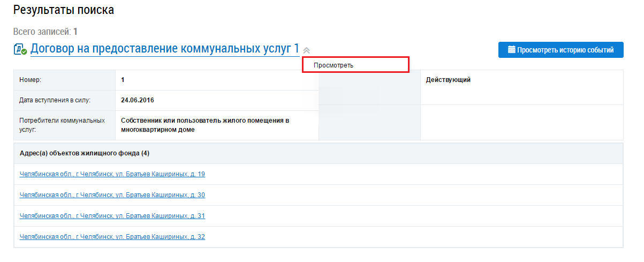Follow the address link for Братьев Кашириных, д. 30
The width and height of the screenshot is (644, 262).
[x=112, y=195]
